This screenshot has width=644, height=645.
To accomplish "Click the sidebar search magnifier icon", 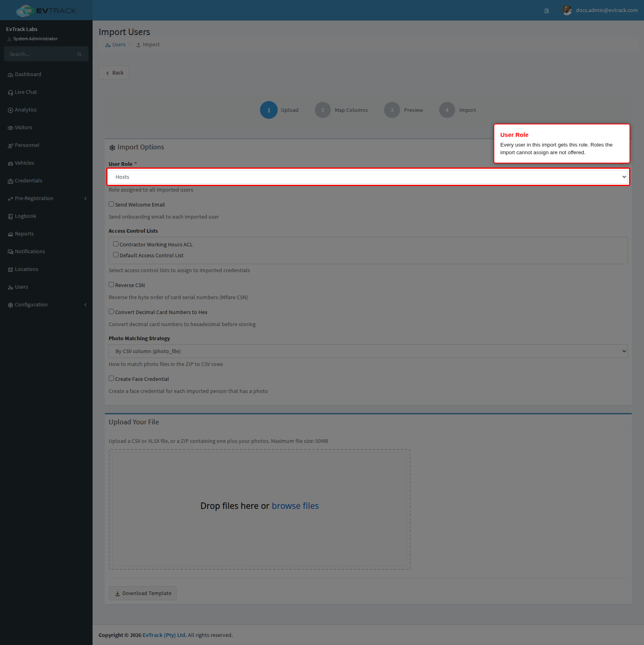I will tap(80, 54).
